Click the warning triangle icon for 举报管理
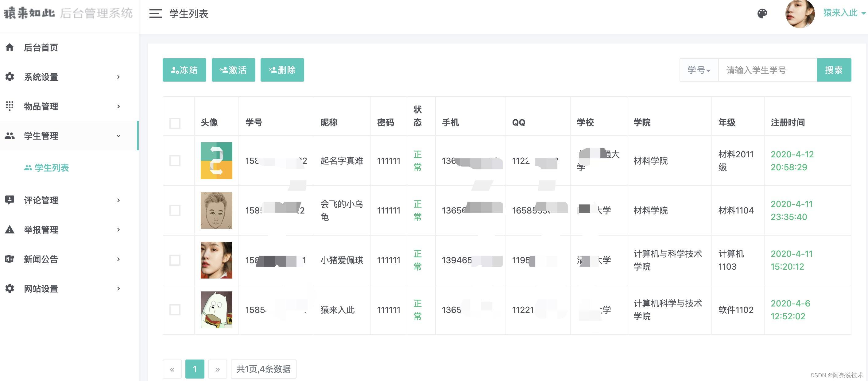Image resolution: width=868 pixels, height=381 pixels. tap(10, 230)
